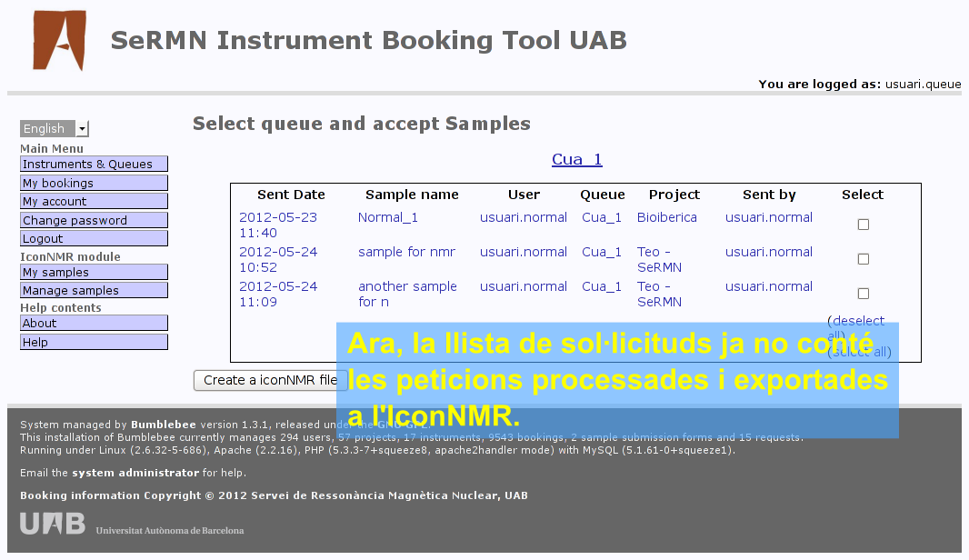Open the English language dropdown
This screenshot has width=969, height=560.
(55, 128)
